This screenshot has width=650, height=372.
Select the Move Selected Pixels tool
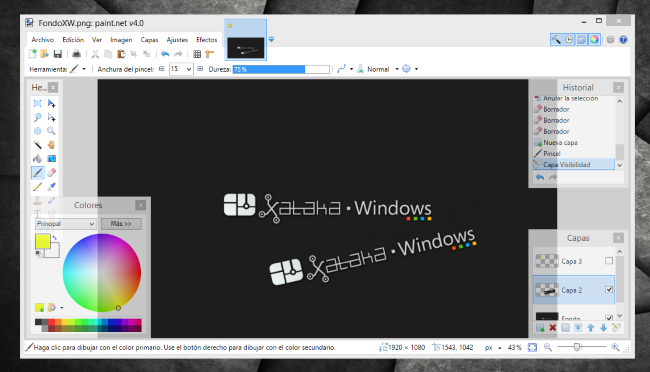coord(51,103)
